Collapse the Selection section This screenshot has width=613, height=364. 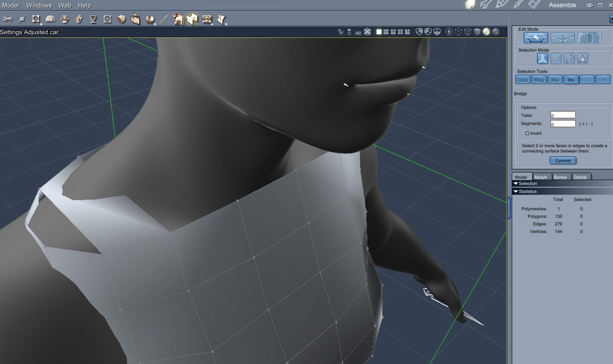pos(516,183)
